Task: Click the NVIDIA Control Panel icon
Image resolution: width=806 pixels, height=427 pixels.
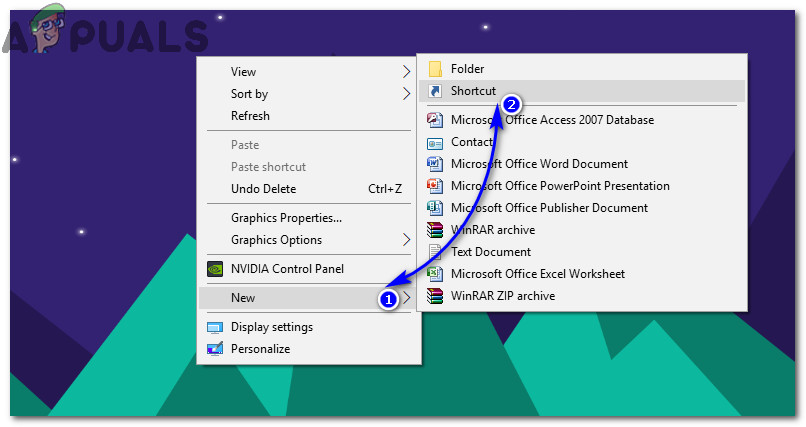Action: [x=215, y=269]
